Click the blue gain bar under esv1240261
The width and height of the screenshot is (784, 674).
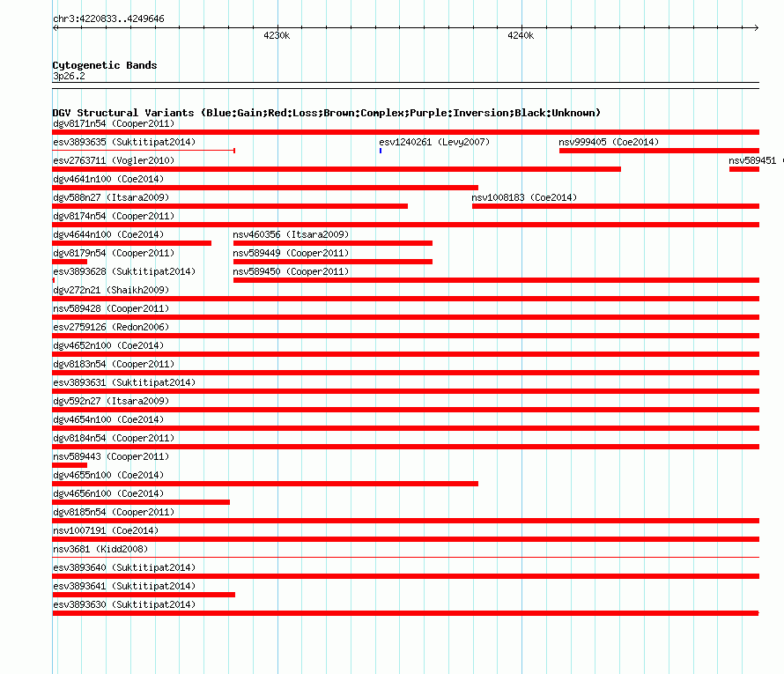[381, 151]
